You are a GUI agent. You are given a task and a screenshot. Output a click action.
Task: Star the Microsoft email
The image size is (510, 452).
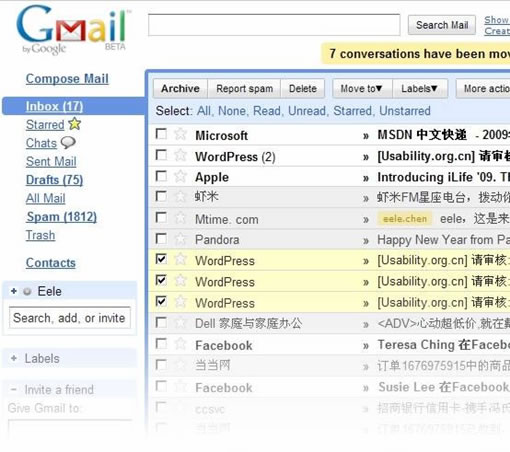point(180,134)
